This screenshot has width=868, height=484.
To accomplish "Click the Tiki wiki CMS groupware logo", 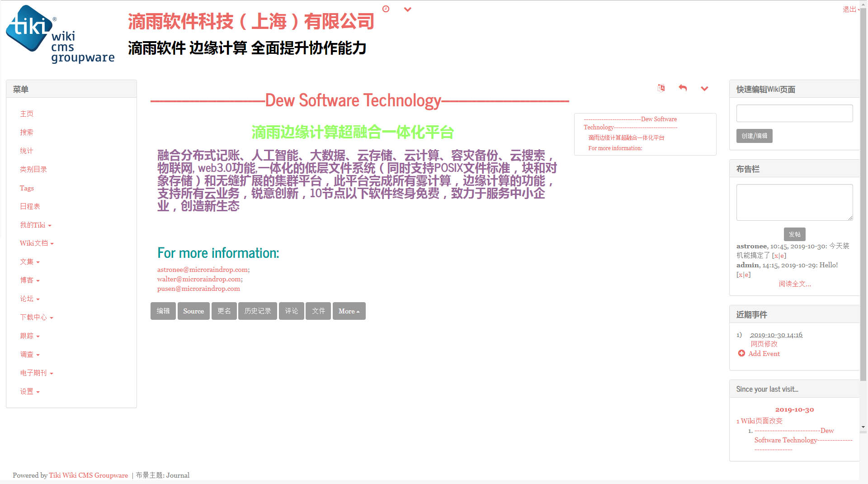I will click(x=60, y=34).
